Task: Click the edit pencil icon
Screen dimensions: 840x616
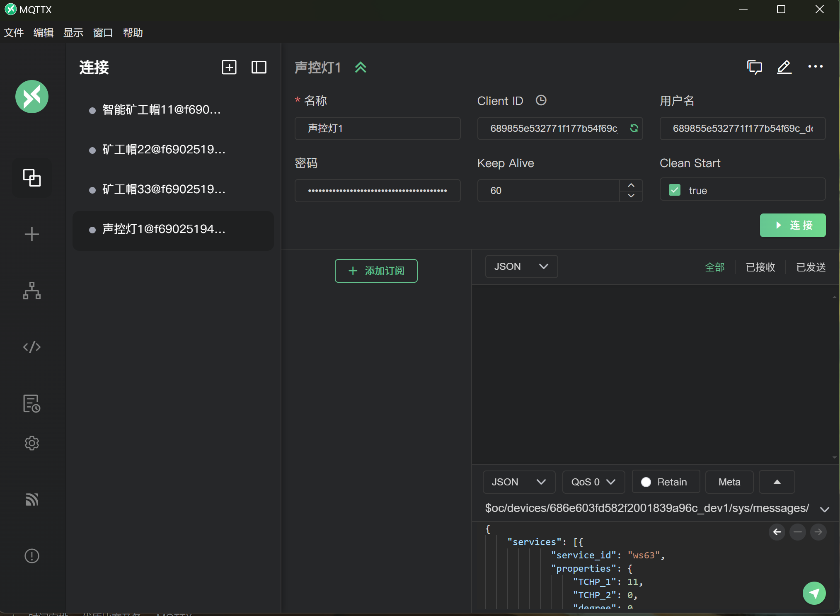Action: [784, 67]
